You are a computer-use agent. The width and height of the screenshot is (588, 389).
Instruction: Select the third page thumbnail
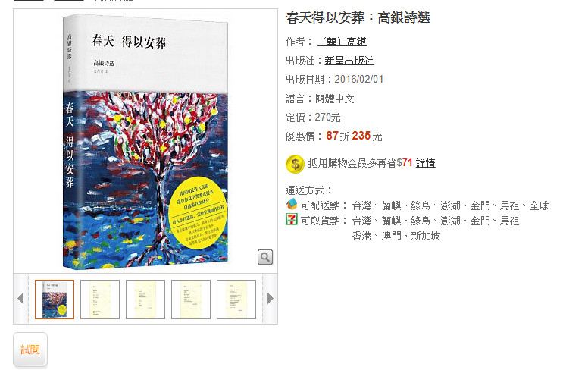pos(145,300)
